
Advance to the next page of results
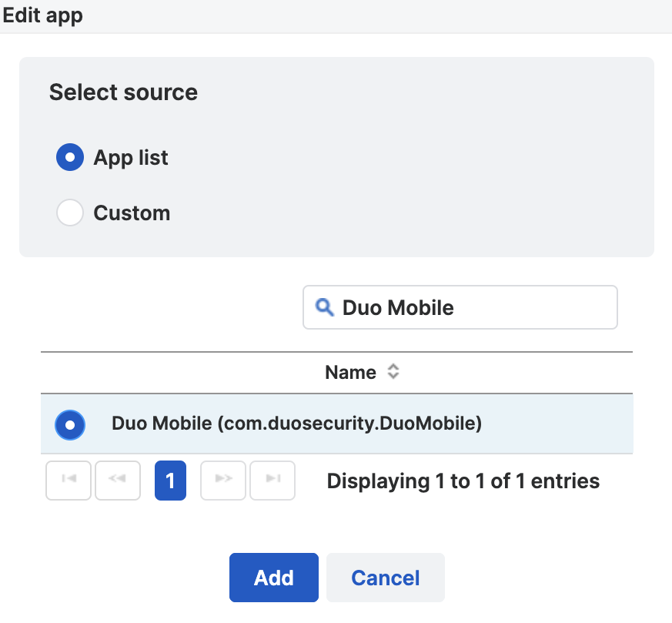(222, 480)
